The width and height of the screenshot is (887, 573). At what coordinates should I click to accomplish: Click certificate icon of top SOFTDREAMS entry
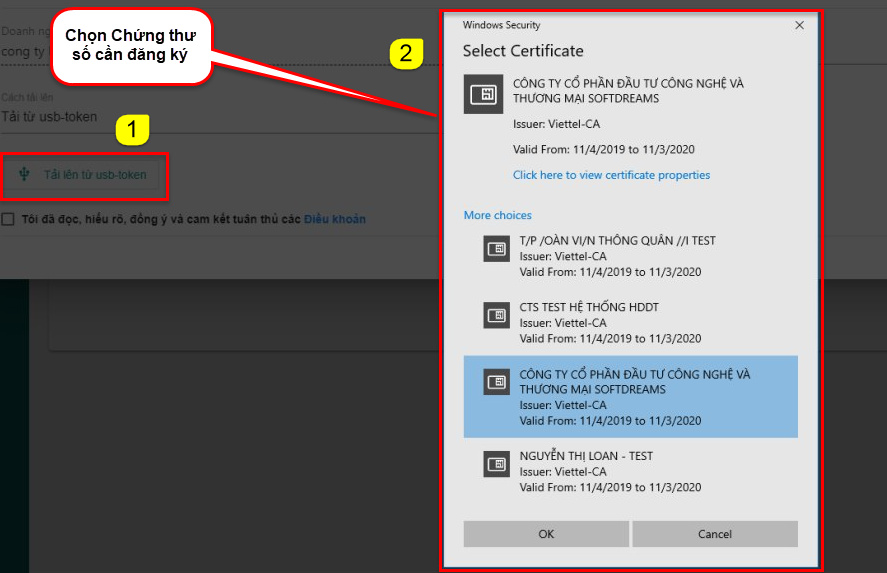pos(483,94)
